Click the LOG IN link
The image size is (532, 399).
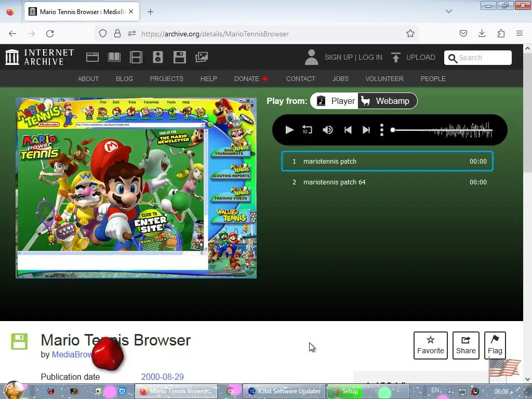coord(370,57)
